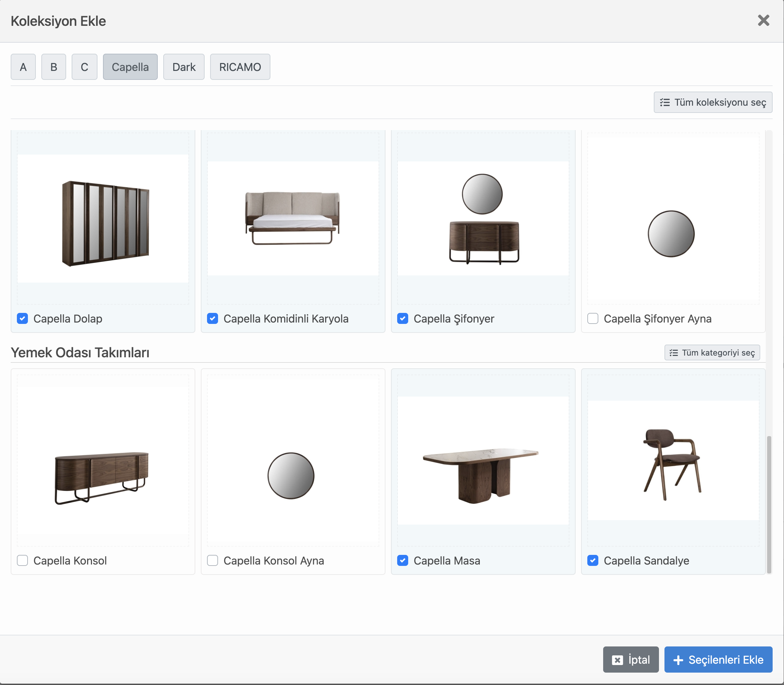The image size is (784, 685).
Task: Click the Yemek Odası Takımları heading
Action: pyautogui.click(x=80, y=352)
